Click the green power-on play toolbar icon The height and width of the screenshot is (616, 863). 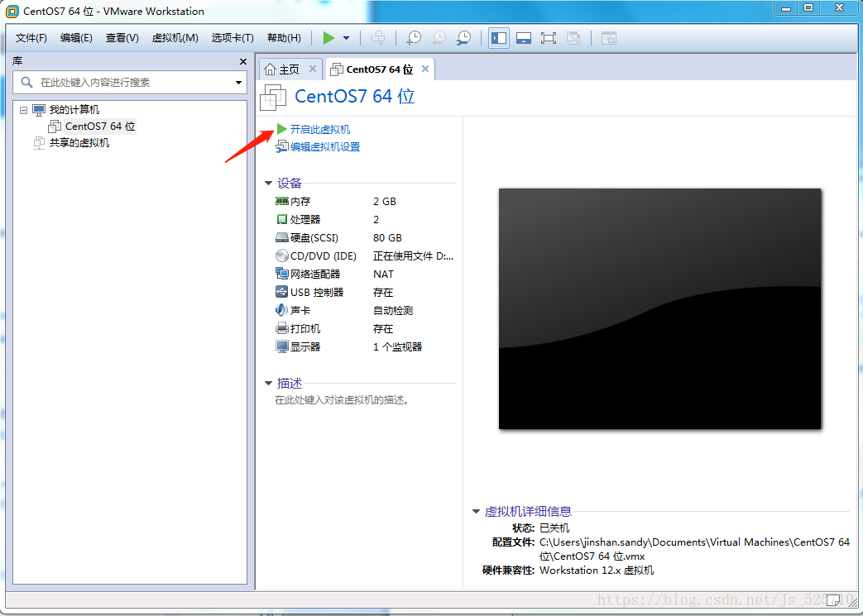(x=328, y=38)
